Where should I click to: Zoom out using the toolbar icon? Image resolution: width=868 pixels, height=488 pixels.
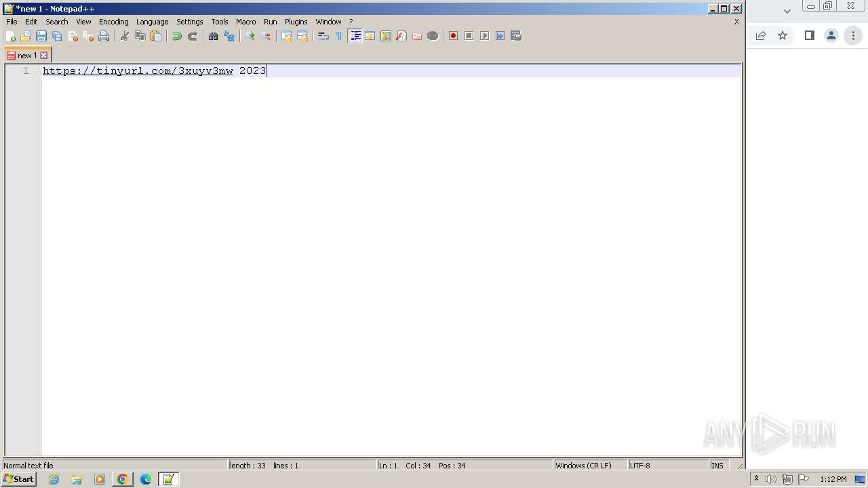coord(266,36)
